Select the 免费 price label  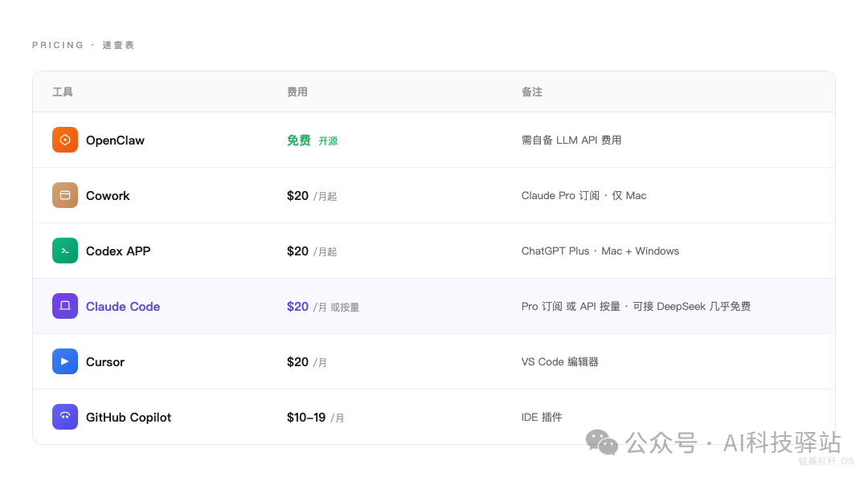pyautogui.click(x=298, y=140)
